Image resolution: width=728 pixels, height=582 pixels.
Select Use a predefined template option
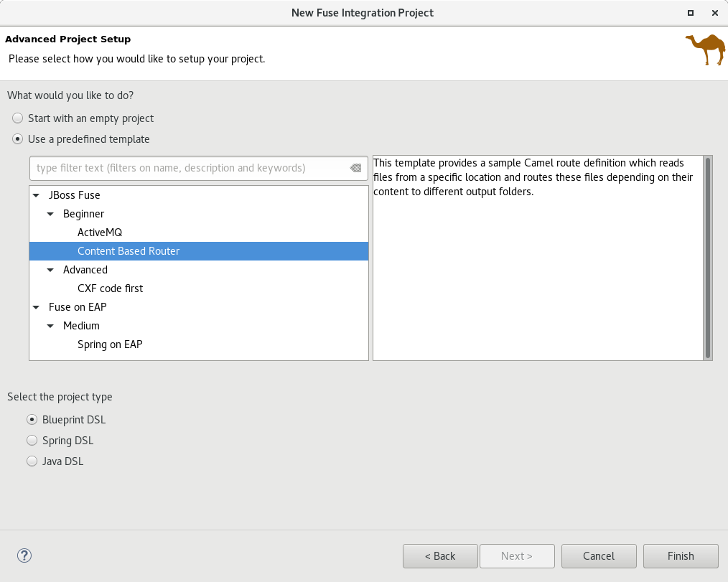18,139
